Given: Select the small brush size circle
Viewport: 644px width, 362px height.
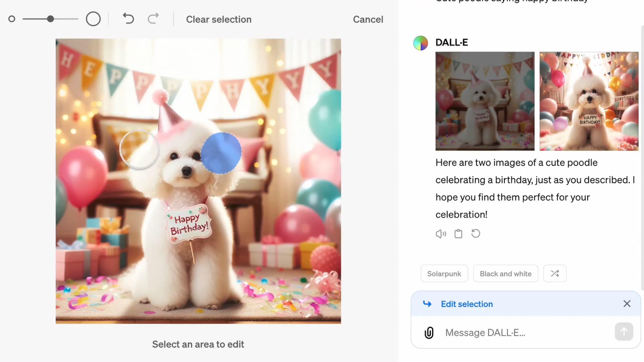Looking at the screenshot, I should pyautogui.click(x=12, y=19).
